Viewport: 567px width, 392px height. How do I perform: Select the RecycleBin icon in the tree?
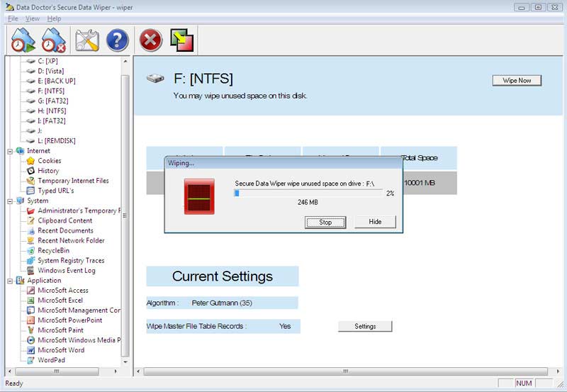pyautogui.click(x=31, y=250)
